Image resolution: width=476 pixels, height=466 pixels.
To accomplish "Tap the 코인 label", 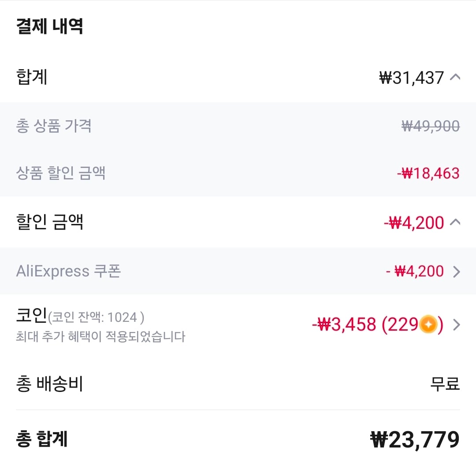I will 32,317.
